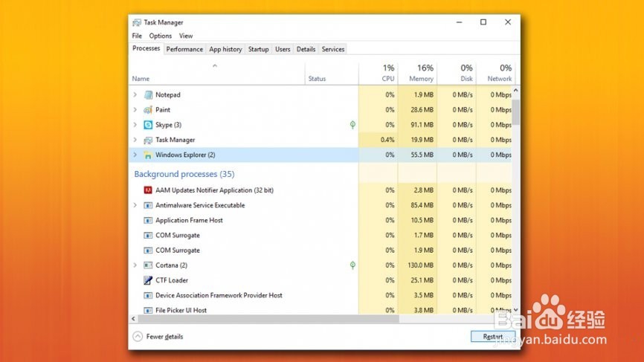Switch to the Services tab
644x362 pixels.
tap(333, 49)
